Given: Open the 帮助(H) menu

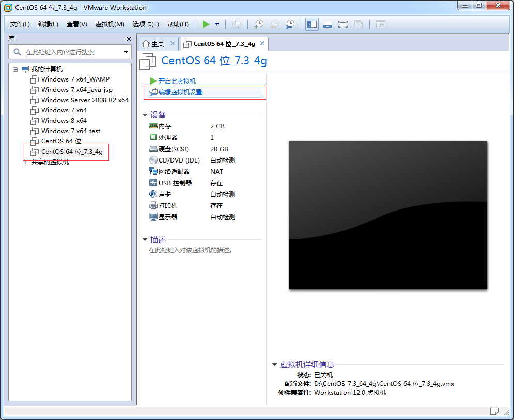Looking at the screenshot, I should pos(178,24).
